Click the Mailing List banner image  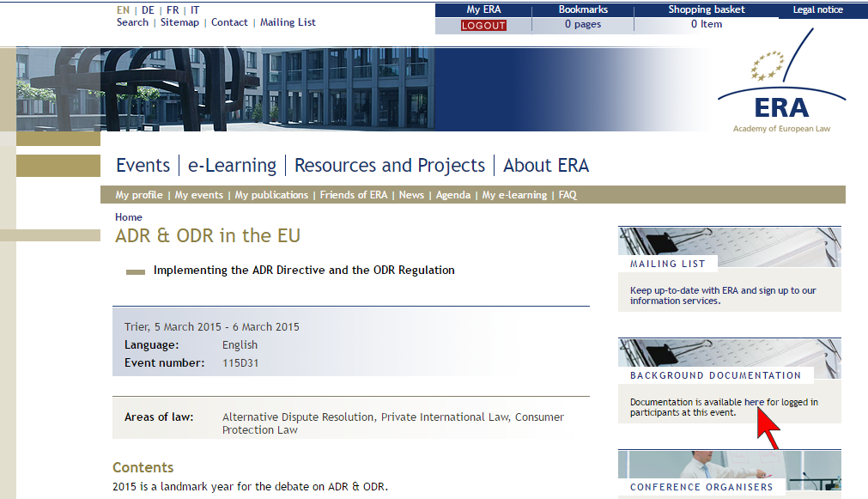[x=730, y=247]
